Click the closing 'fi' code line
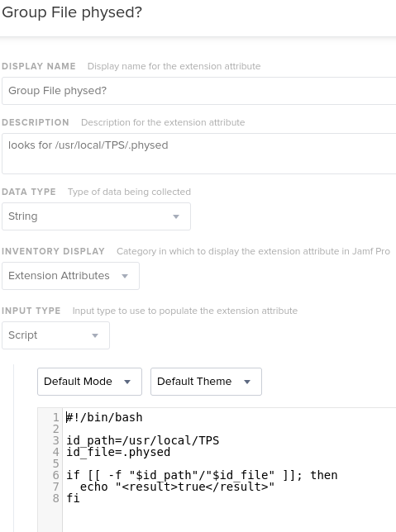This screenshot has height=532, width=396. pos(73,498)
